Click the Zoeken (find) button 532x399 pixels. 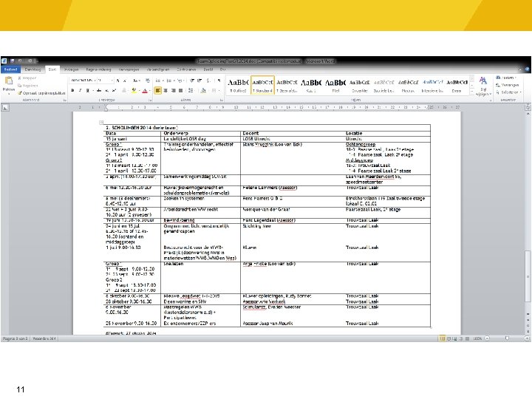click(505, 78)
